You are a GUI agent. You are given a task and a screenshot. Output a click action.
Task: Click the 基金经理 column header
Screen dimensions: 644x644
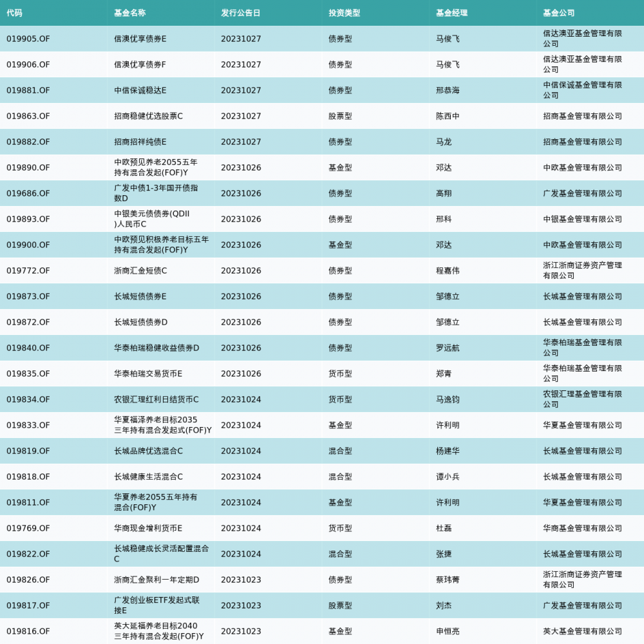(452, 13)
